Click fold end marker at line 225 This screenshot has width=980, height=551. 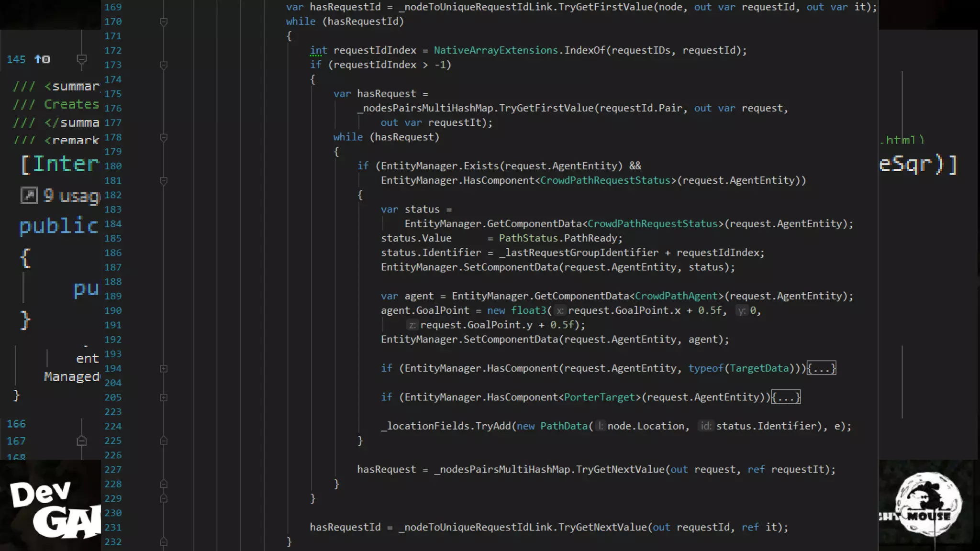pos(164,441)
